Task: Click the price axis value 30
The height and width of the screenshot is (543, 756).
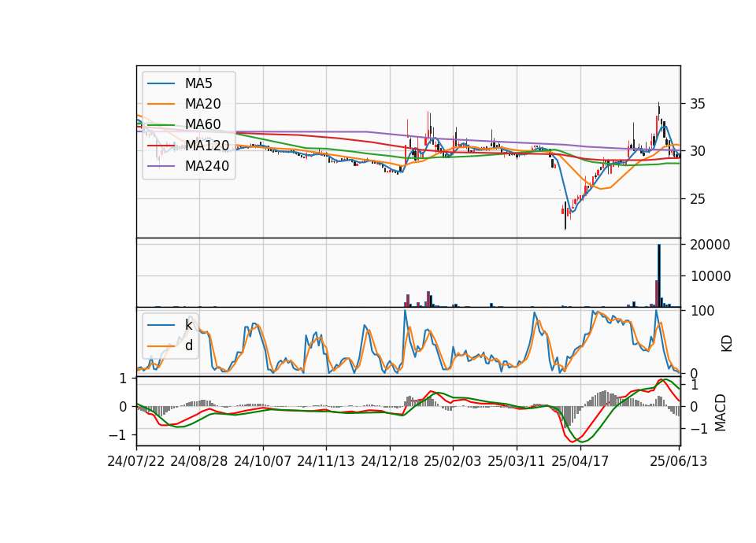Action: [x=697, y=151]
